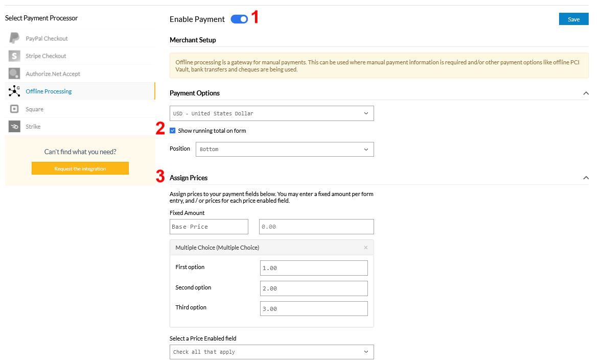Image resolution: width=603 pixels, height=364 pixels.
Task: Collapse the Assign Prices section
Action: pos(586,178)
